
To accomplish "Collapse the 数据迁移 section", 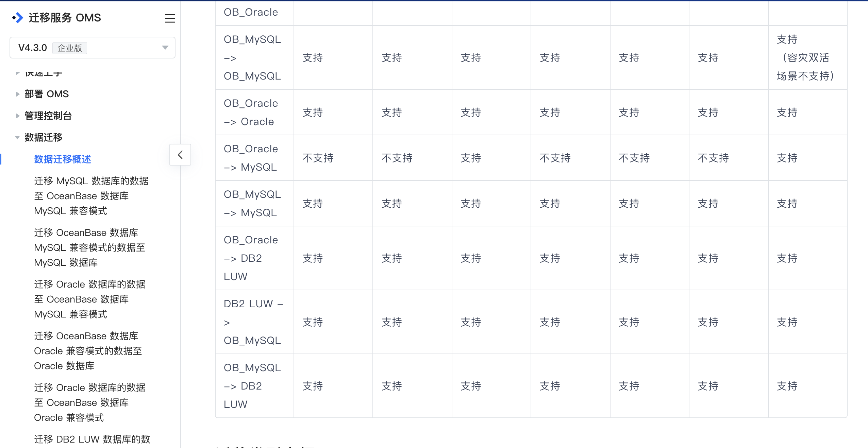I will (x=44, y=137).
